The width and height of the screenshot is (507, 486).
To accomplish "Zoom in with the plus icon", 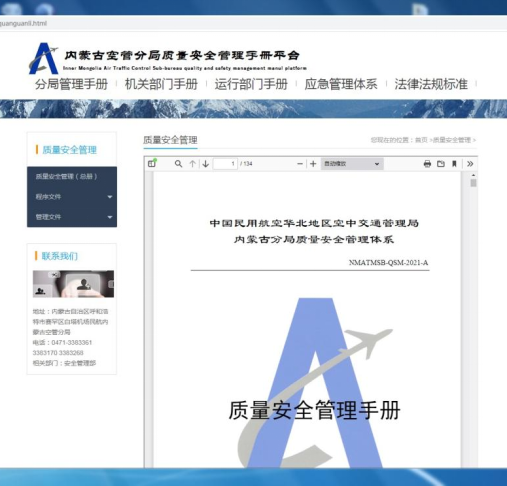I will coord(313,164).
